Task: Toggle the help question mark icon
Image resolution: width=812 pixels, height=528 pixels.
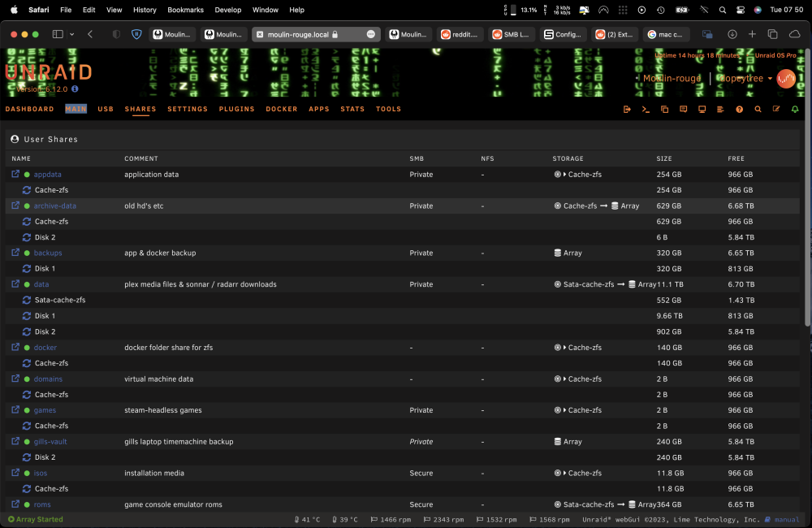Action: 739,110
